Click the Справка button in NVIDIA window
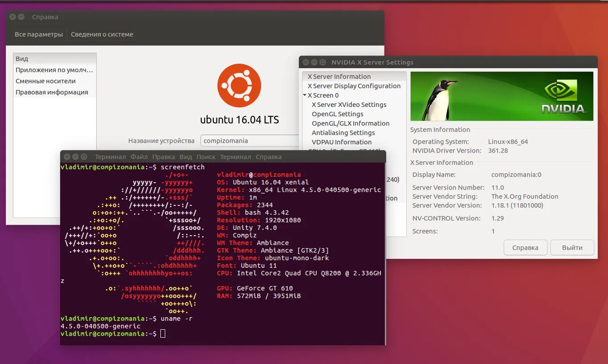The height and width of the screenshot is (364, 608). [525, 248]
